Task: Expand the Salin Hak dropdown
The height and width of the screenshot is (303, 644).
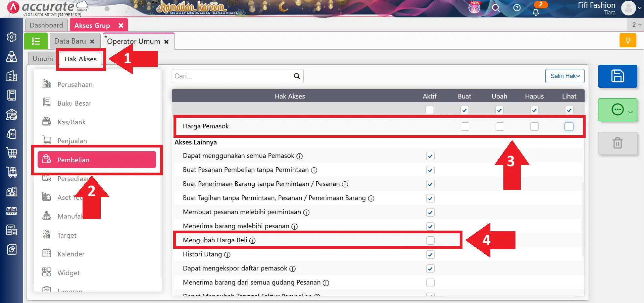Action: tap(564, 76)
